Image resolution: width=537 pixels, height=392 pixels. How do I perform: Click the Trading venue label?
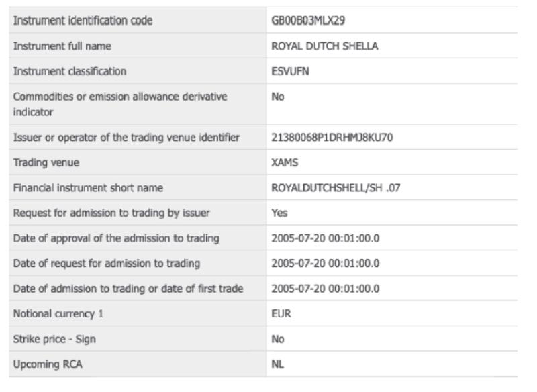point(46,162)
